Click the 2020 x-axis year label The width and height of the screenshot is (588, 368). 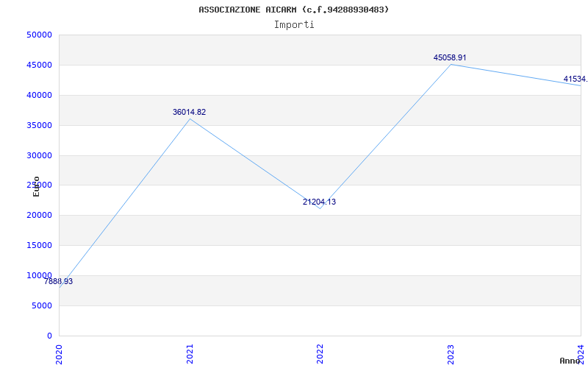click(59, 354)
